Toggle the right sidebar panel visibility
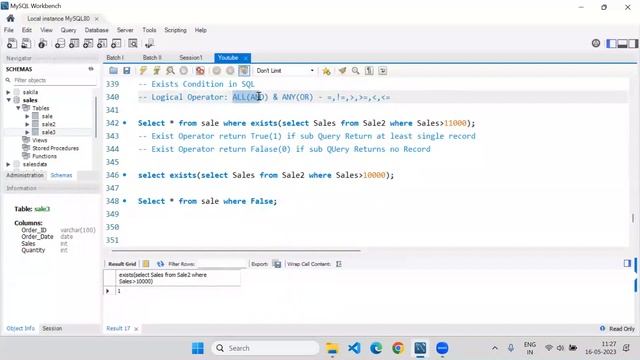Image resolution: width=640 pixels, height=360 pixels. tap(633, 43)
